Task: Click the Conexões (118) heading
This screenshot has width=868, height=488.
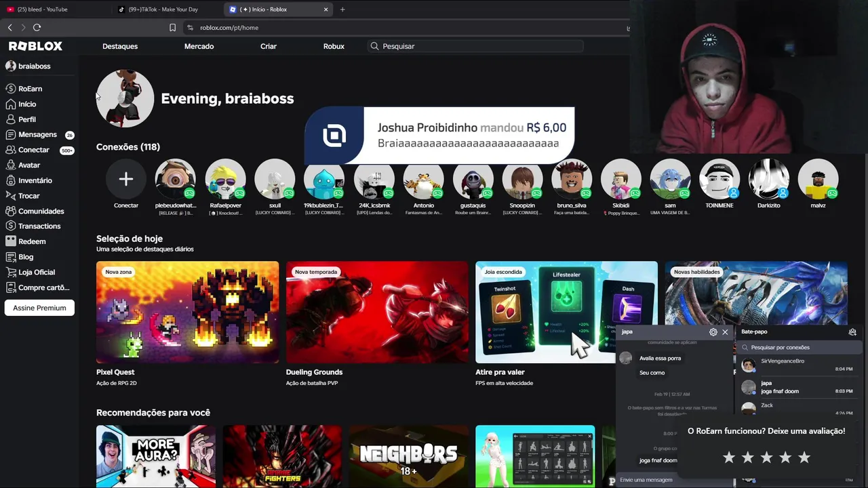Action: click(x=128, y=147)
